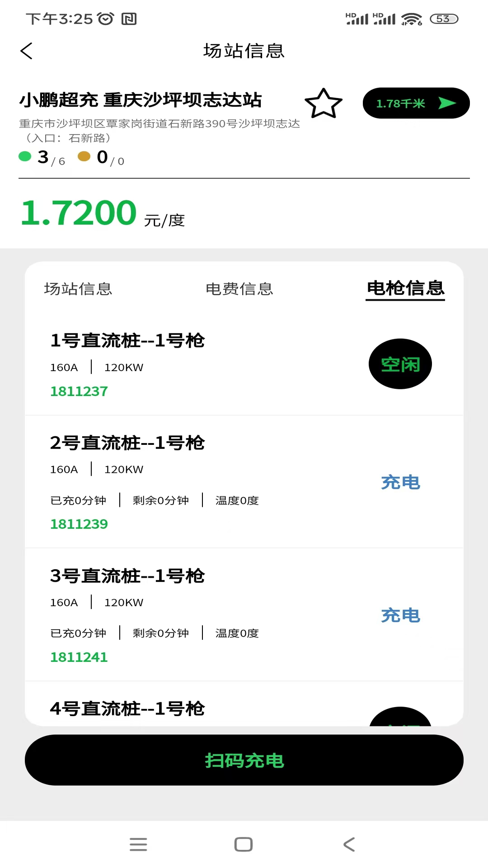488x868 pixels.
Task: Select the 电枪信息 tab
Action: 405,288
